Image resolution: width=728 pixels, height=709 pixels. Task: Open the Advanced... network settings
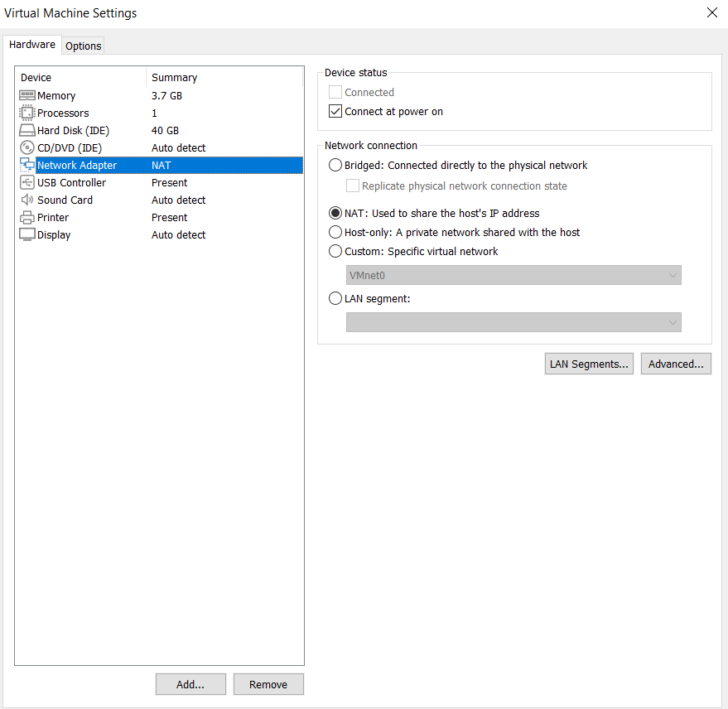click(676, 364)
